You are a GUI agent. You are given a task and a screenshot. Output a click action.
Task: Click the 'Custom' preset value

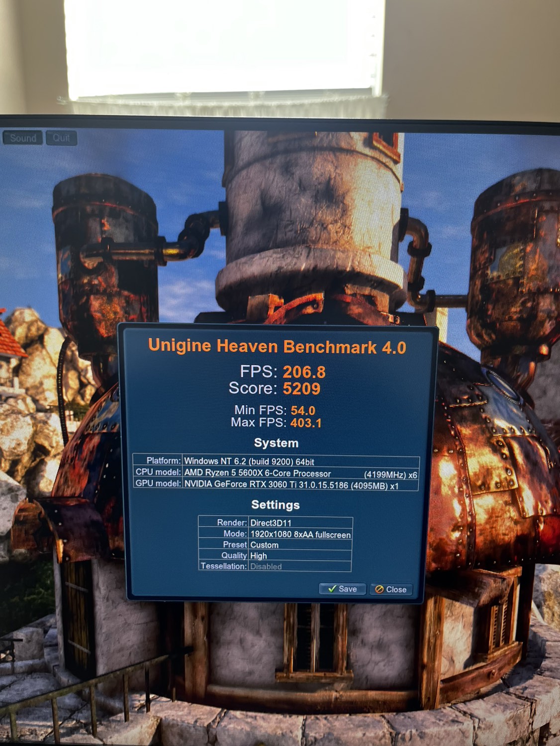tap(264, 545)
